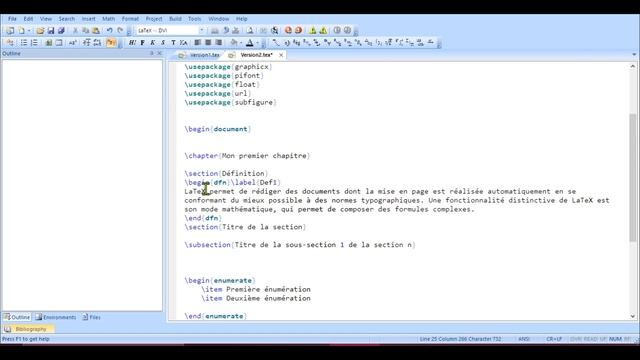Click the Open file folder icon

(x=40, y=31)
